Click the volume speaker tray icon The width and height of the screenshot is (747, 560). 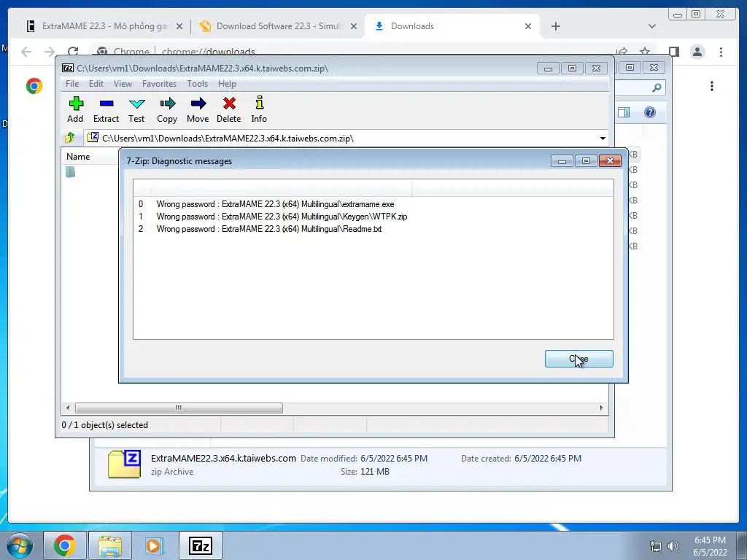point(673,546)
